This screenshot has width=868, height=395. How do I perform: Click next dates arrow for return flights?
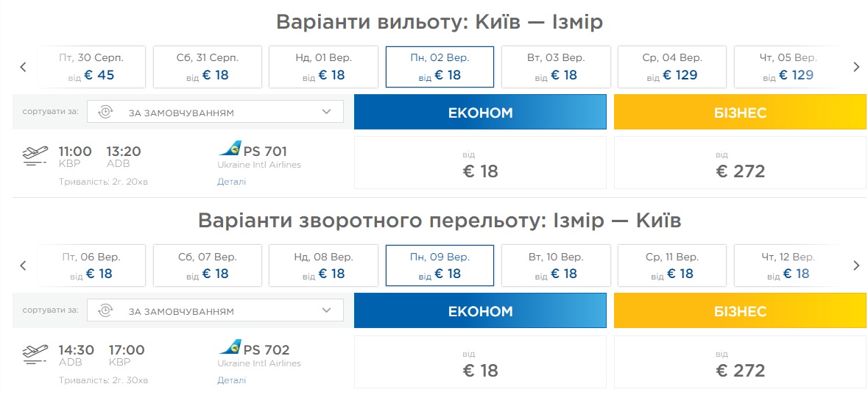tap(856, 266)
